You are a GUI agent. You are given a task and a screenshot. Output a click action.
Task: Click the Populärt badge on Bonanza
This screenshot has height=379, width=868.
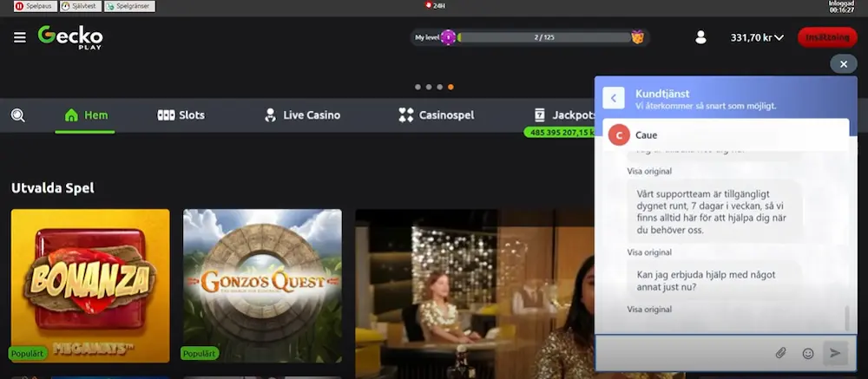(x=28, y=353)
